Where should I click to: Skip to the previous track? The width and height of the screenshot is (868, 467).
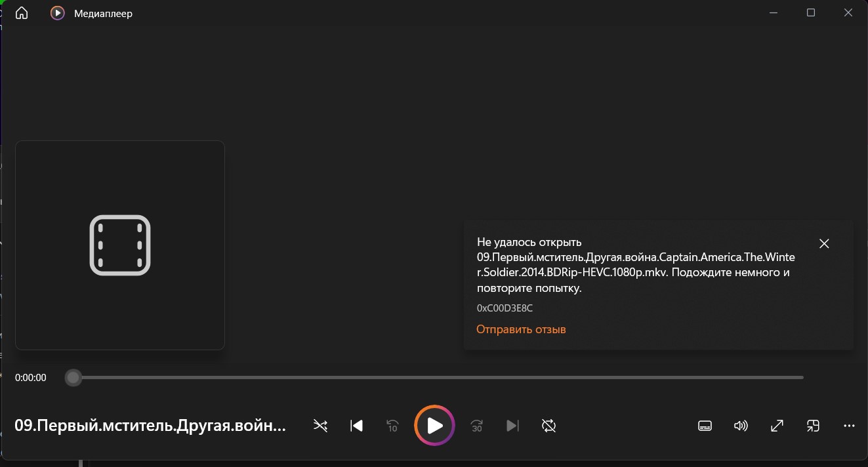356,426
